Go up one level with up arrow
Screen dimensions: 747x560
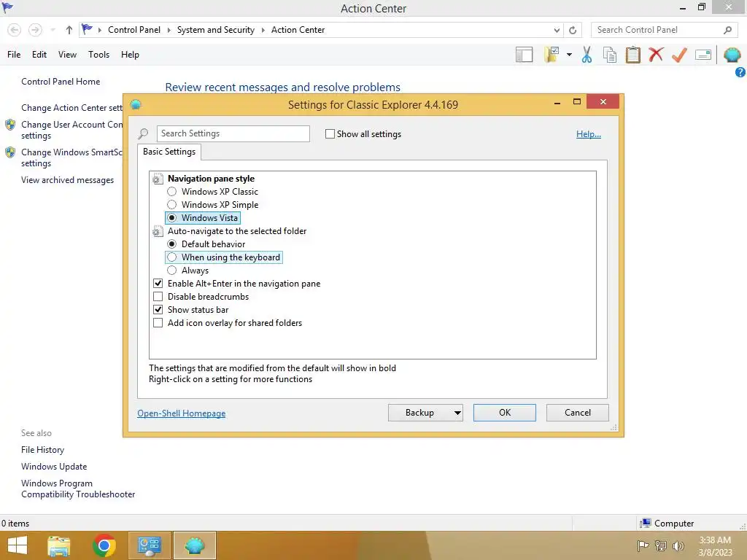point(69,30)
